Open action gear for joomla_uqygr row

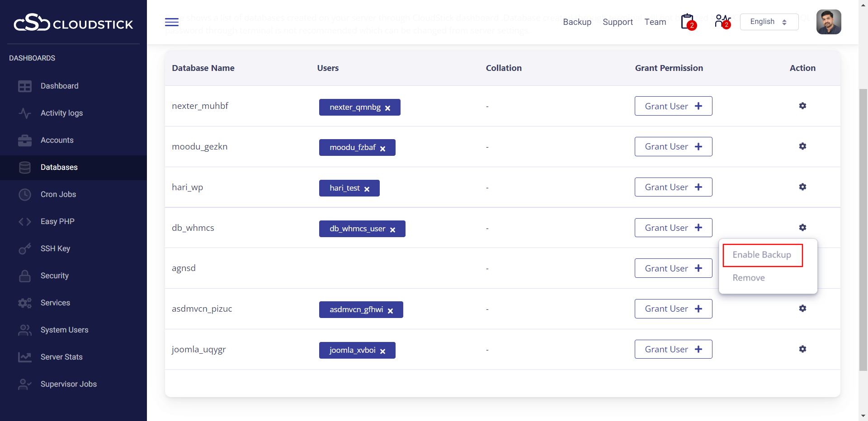tap(802, 349)
